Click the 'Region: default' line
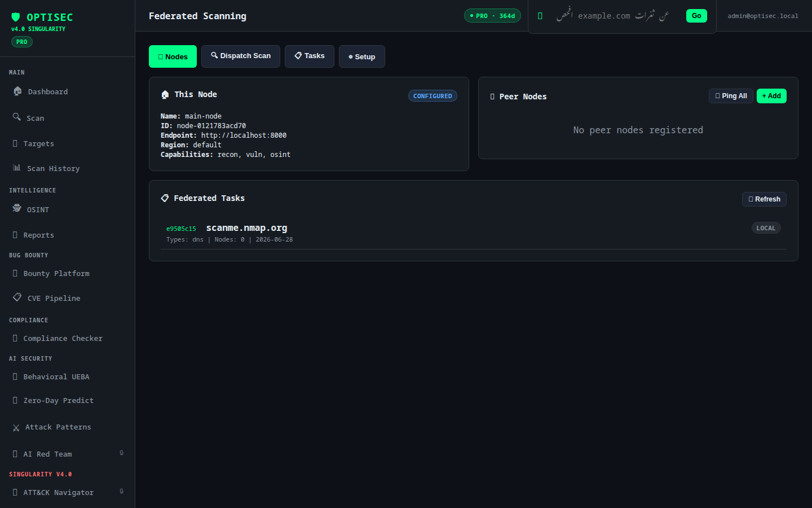Viewport: 812px width, 508px height. click(191, 145)
